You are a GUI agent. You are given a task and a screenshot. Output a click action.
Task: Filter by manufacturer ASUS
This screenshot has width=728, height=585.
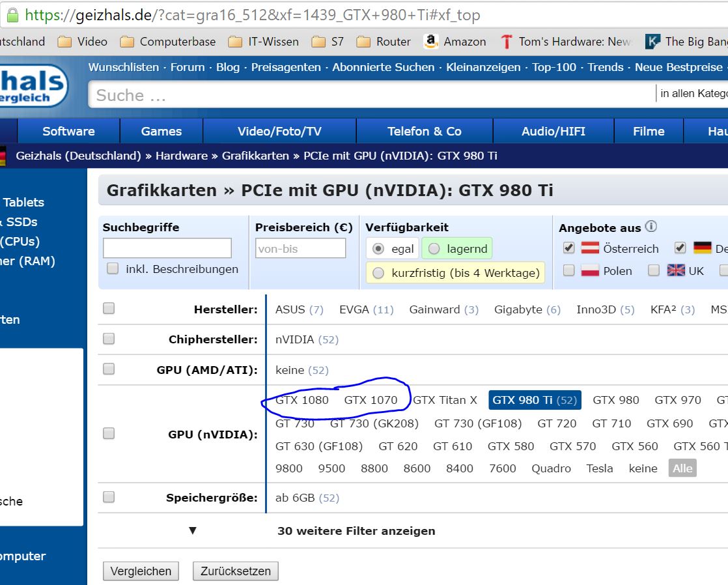[x=299, y=310]
